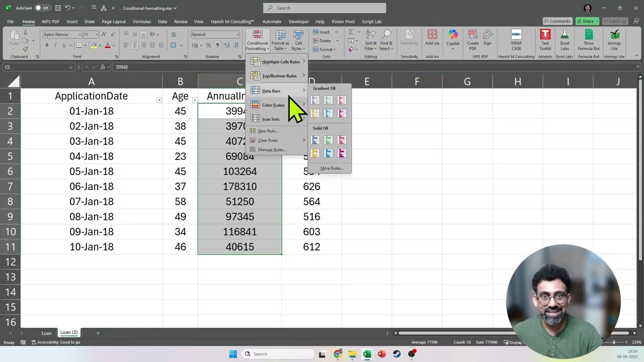Open the Excel Labs add-in
The image size is (644, 362).
pyautogui.click(x=565, y=40)
